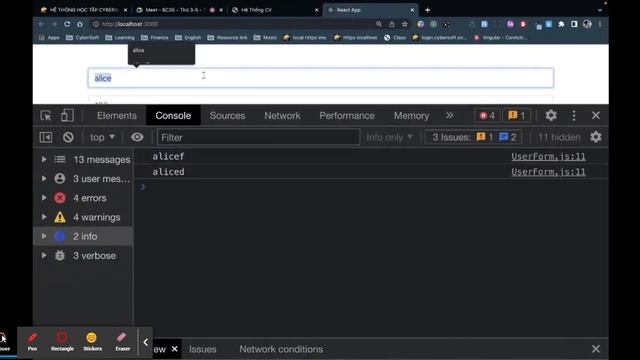Show more DevTools tabs chevron
The height and width of the screenshot is (360, 640).
click(449, 116)
